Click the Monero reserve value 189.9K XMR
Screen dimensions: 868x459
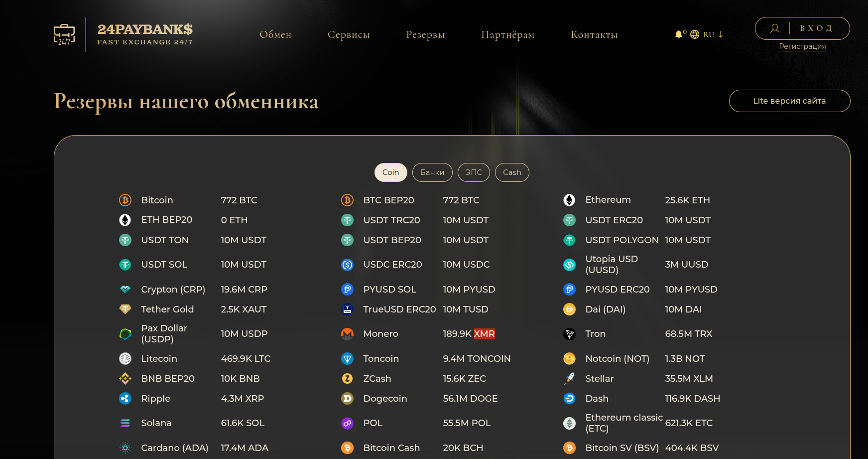(469, 334)
